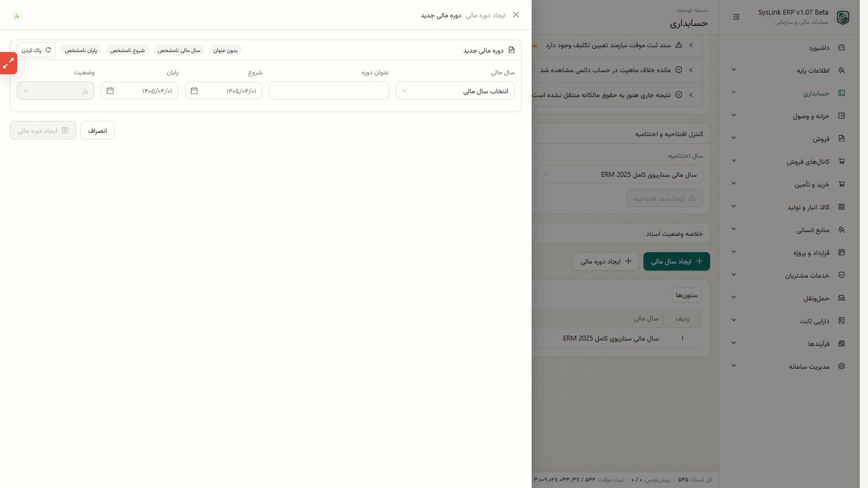Image resolution: width=868 pixels, height=488 pixels.
Task: Click the شروع نامشخص tag
Action: pyautogui.click(x=127, y=50)
